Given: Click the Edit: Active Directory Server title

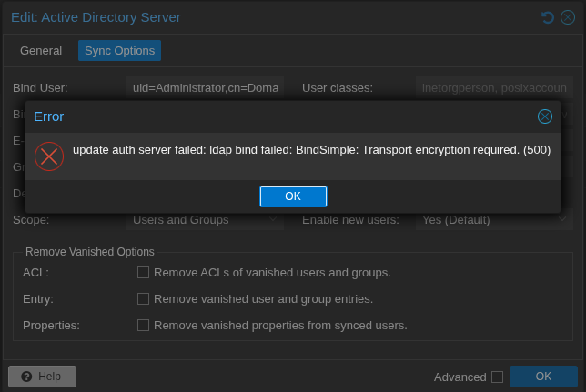Looking at the screenshot, I should coord(96,17).
